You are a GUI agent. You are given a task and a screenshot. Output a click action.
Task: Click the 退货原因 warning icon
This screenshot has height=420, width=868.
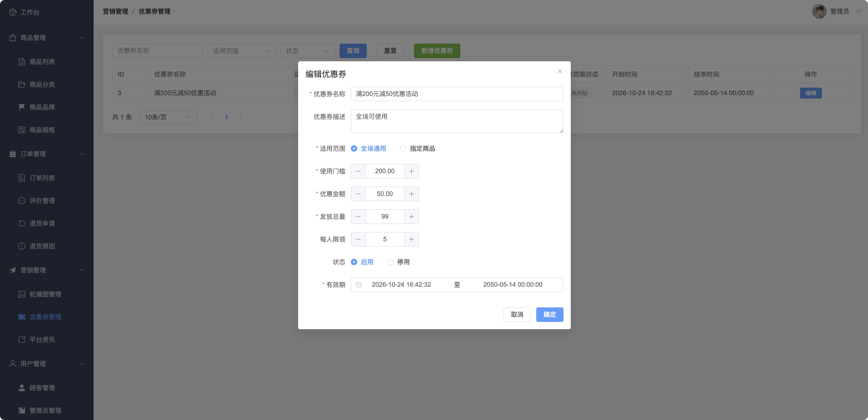pos(22,246)
